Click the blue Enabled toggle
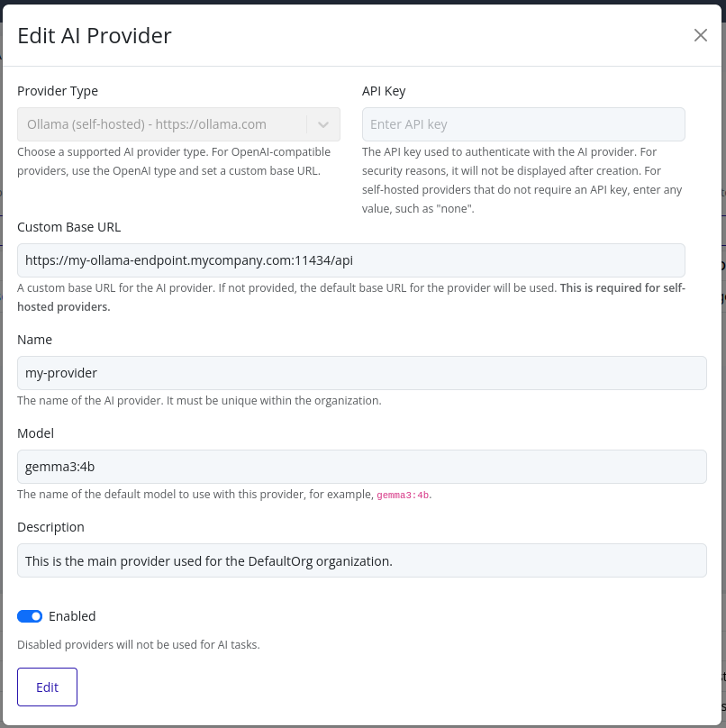This screenshot has height=728, width=726. click(29, 615)
